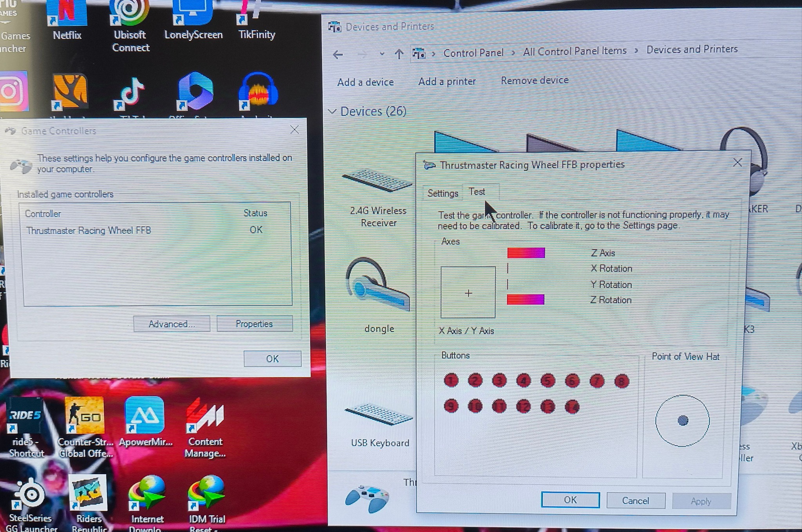The height and width of the screenshot is (532, 802).
Task: Open the Netflix desktop shortcut
Action: 67,20
